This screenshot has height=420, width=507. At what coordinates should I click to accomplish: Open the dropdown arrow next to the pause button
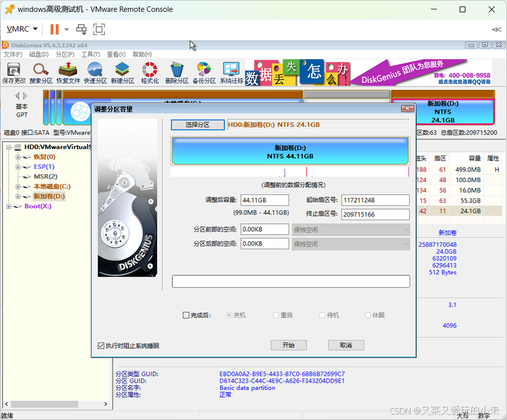pyautogui.click(x=67, y=29)
